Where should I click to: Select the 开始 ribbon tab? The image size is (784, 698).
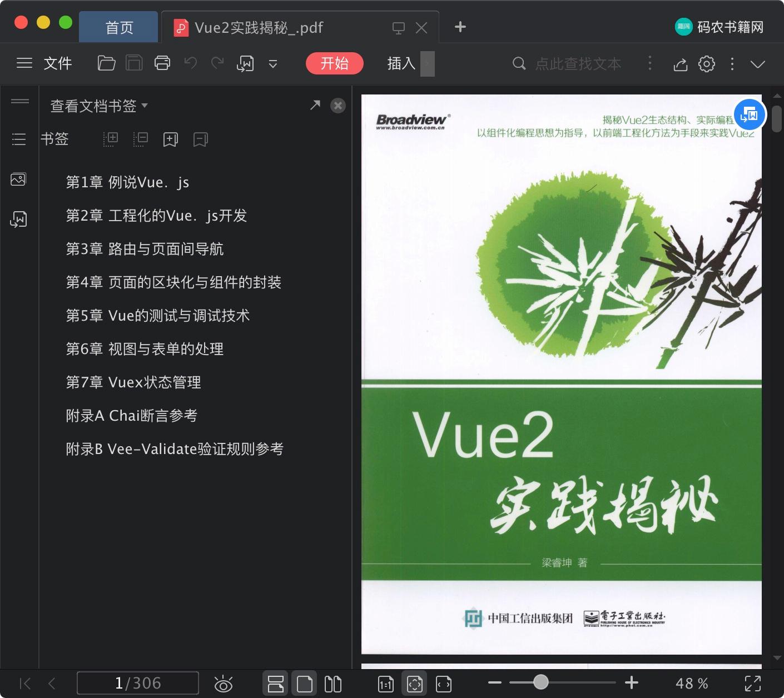335,63
